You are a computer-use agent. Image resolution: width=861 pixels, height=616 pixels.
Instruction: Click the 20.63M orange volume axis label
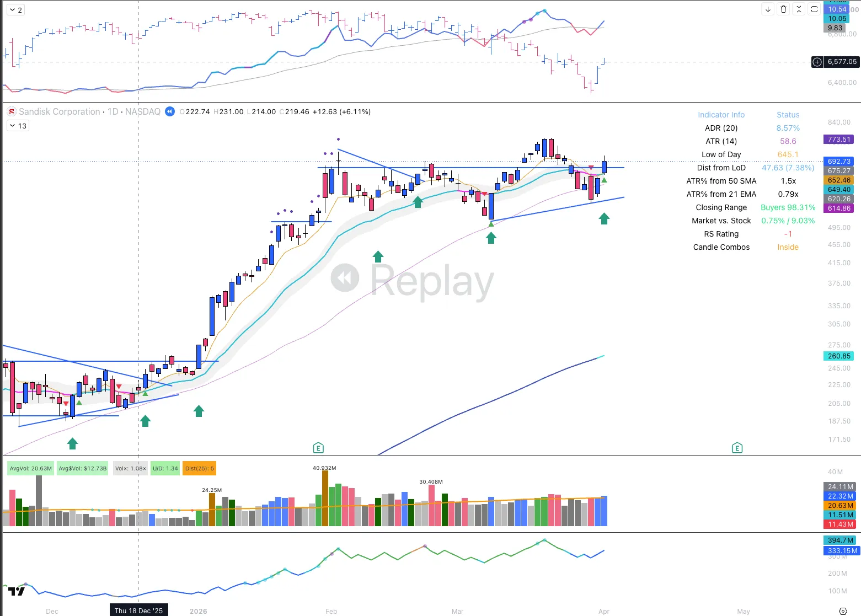839,506
